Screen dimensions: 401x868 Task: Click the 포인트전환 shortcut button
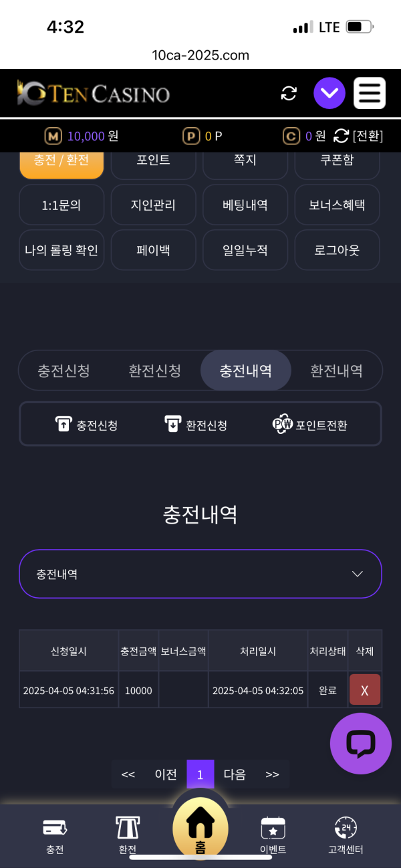310,424
